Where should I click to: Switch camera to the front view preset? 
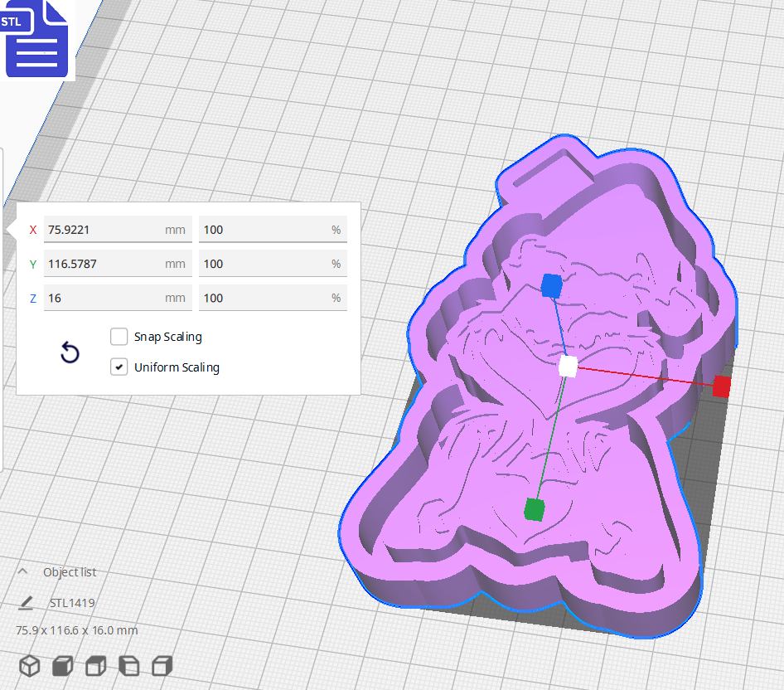(62, 665)
